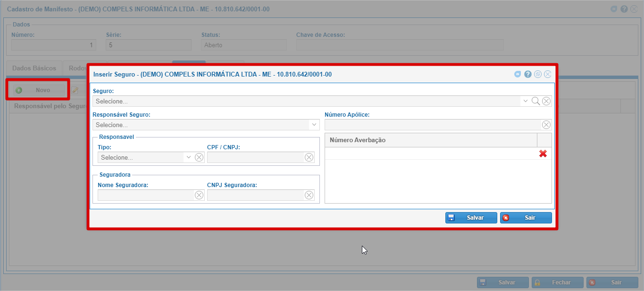Click the Série field containing 5
The height and width of the screenshot is (291, 644).
149,45
